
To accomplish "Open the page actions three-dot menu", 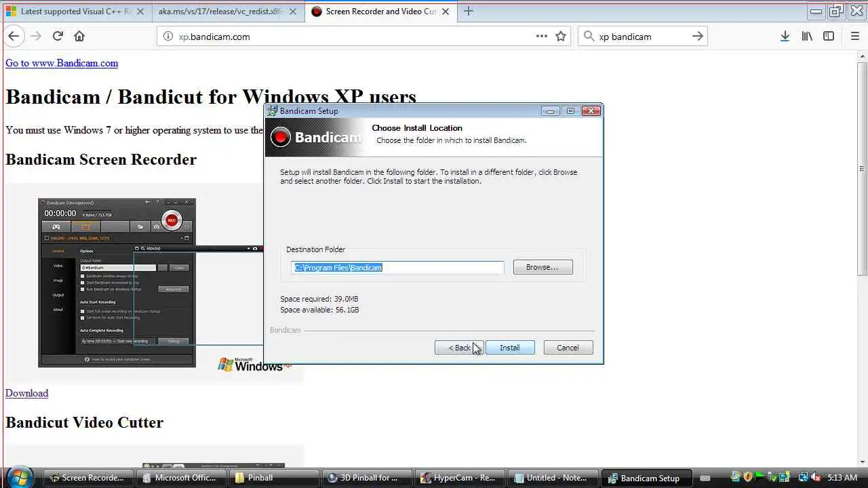I will pos(541,37).
